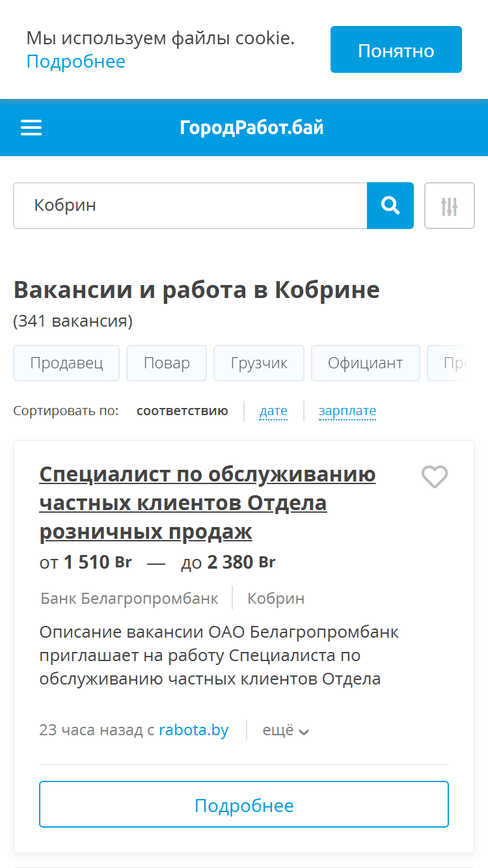Open the hamburger menu
Image resolution: width=488 pixels, height=868 pixels.
(31, 128)
